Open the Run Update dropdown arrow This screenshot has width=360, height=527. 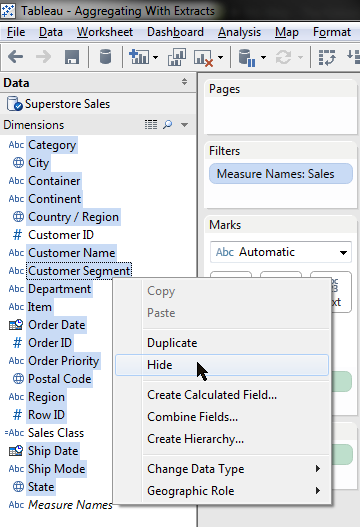pos(300,57)
